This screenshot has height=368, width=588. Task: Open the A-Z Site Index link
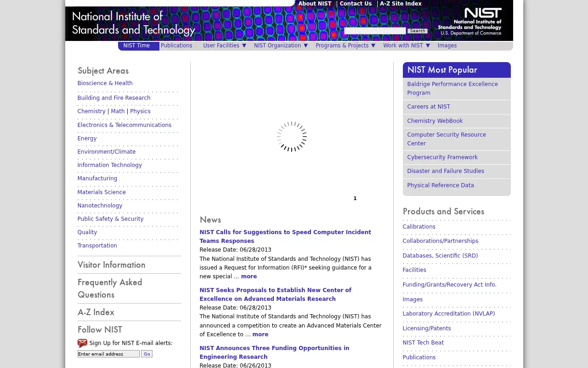tap(401, 4)
